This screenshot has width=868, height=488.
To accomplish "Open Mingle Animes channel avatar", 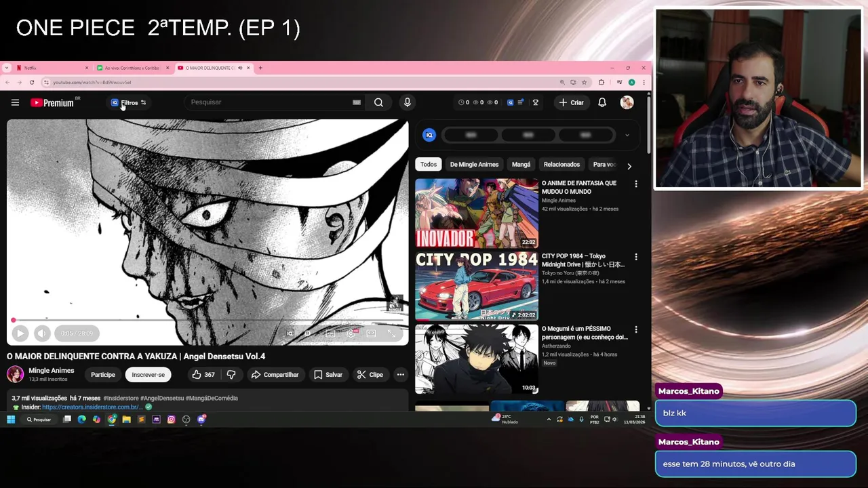I will point(15,374).
